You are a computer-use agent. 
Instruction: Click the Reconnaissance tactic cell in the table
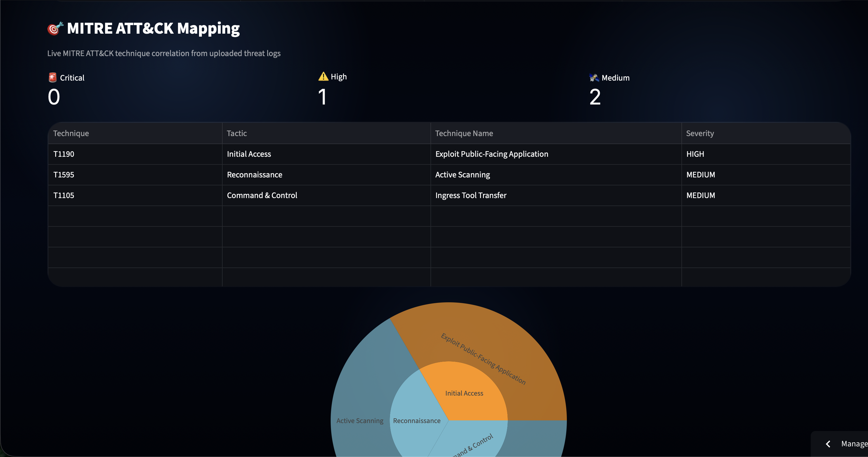326,174
